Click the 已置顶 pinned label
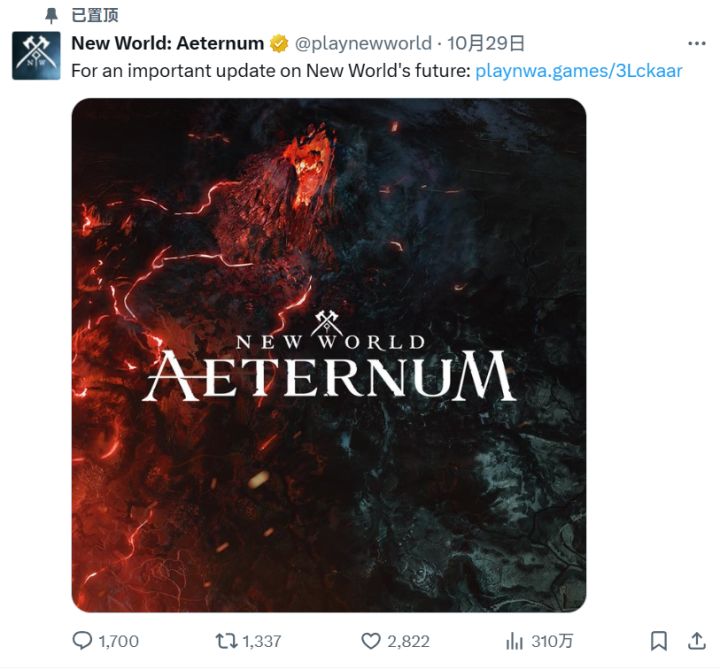Screen dimensions: 720x670 (x=95, y=16)
